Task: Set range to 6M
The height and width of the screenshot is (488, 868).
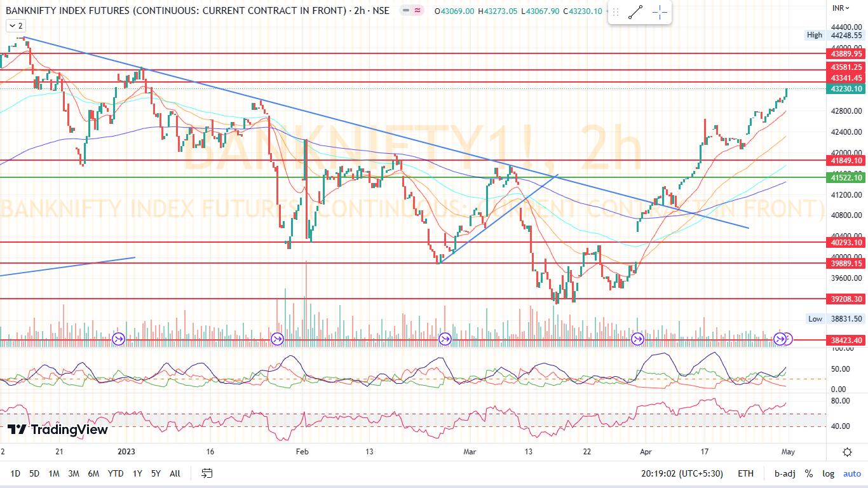Action: (x=93, y=473)
